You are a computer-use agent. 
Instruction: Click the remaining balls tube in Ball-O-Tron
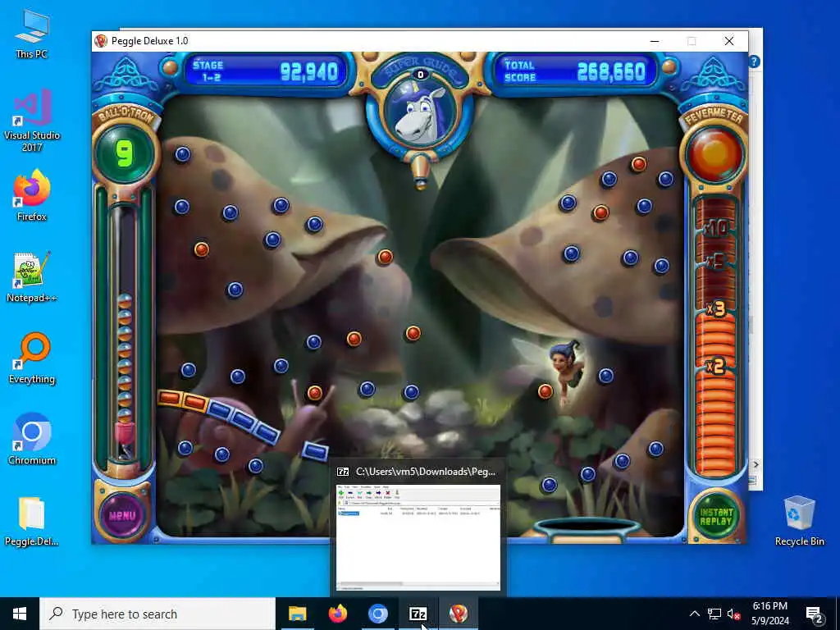(125, 332)
